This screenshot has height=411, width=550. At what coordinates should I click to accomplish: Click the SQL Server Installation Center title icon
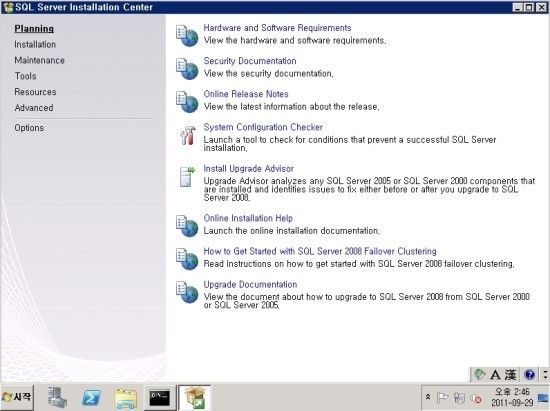[x=8, y=7]
